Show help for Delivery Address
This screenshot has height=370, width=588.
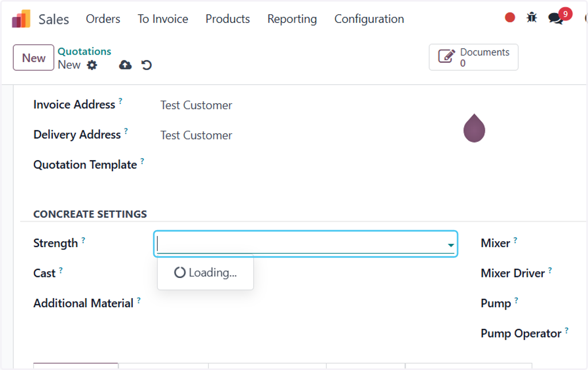(125, 131)
